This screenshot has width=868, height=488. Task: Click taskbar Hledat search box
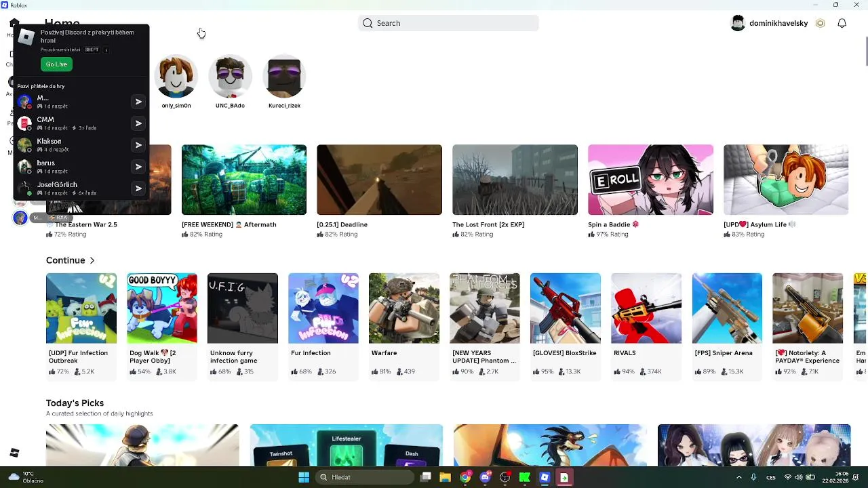point(366,477)
